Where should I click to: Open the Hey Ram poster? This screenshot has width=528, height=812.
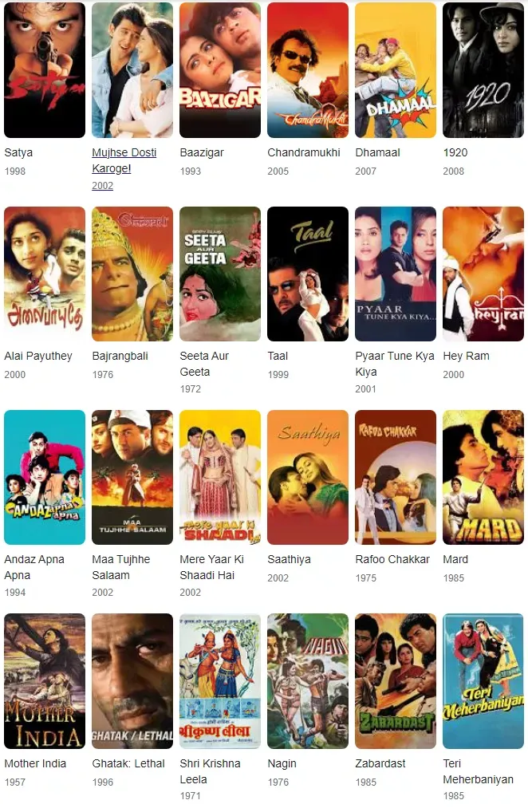point(483,274)
